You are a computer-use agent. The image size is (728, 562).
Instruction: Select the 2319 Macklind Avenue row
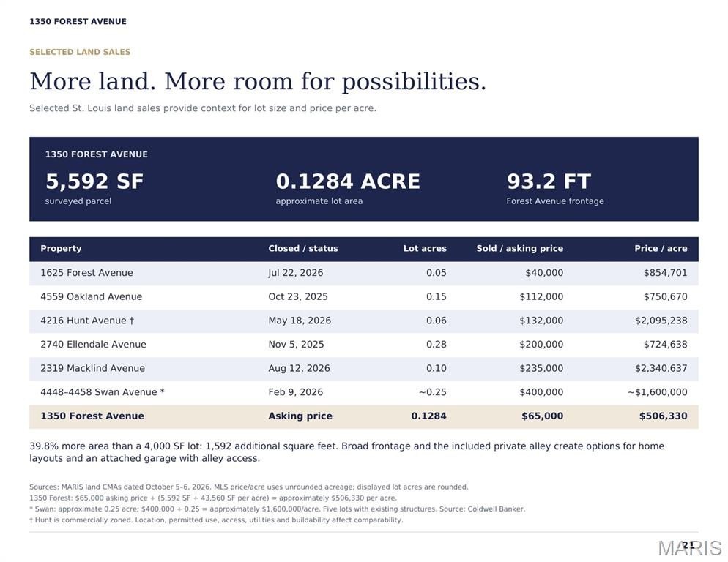point(363,369)
